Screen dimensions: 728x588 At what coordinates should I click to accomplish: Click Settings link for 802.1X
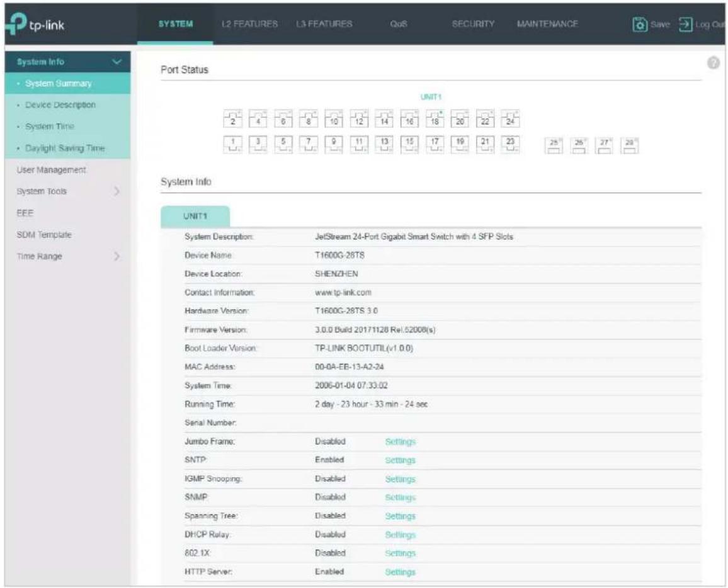(x=401, y=553)
